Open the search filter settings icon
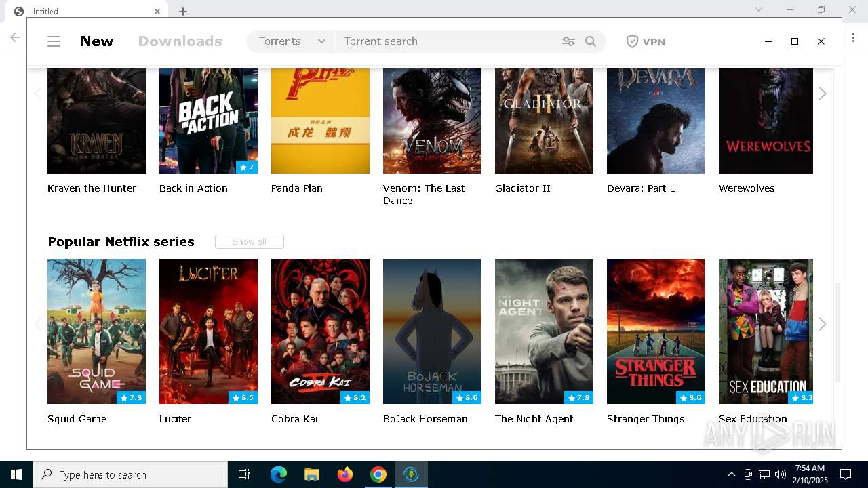Screen dimensions: 868x488 click(568, 41)
